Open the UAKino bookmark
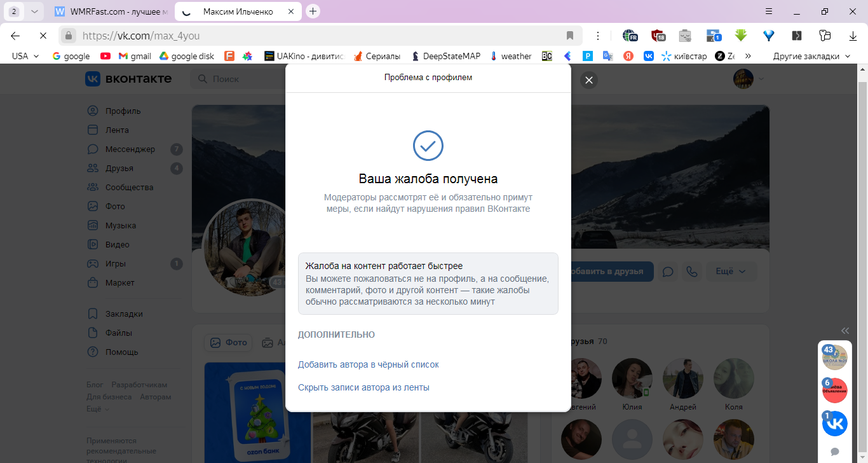 [x=304, y=56]
